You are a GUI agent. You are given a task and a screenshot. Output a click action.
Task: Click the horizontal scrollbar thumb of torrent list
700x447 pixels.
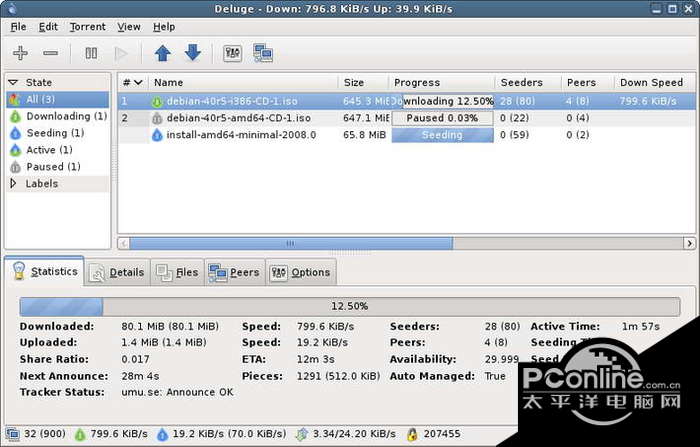tap(291, 243)
